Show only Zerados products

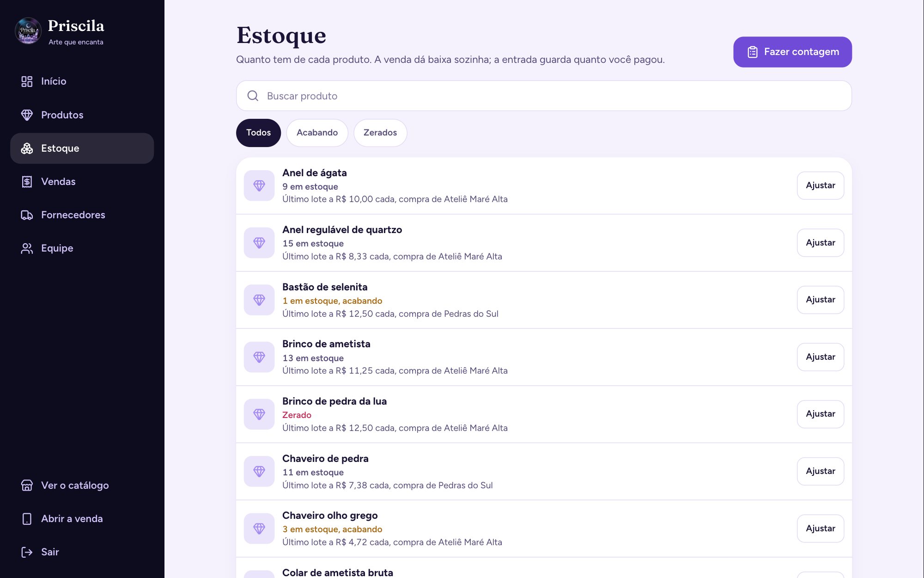click(380, 133)
